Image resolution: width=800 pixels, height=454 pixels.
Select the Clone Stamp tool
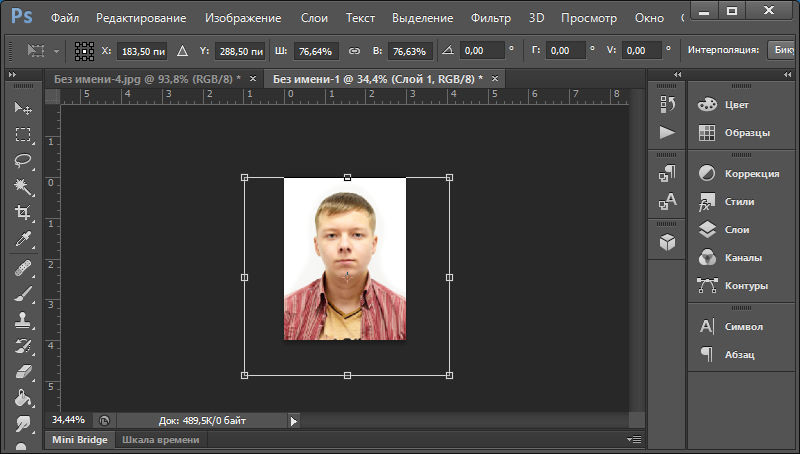click(22, 320)
